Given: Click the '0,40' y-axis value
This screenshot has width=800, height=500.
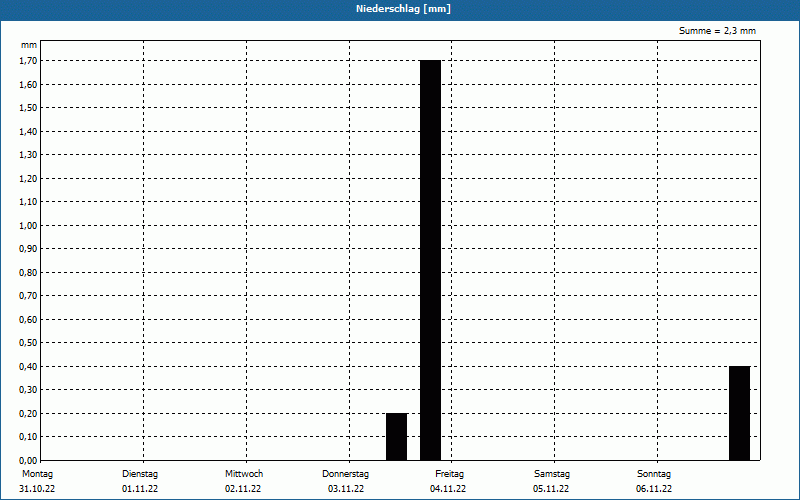Looking at the screenshot, I should 28,366.
